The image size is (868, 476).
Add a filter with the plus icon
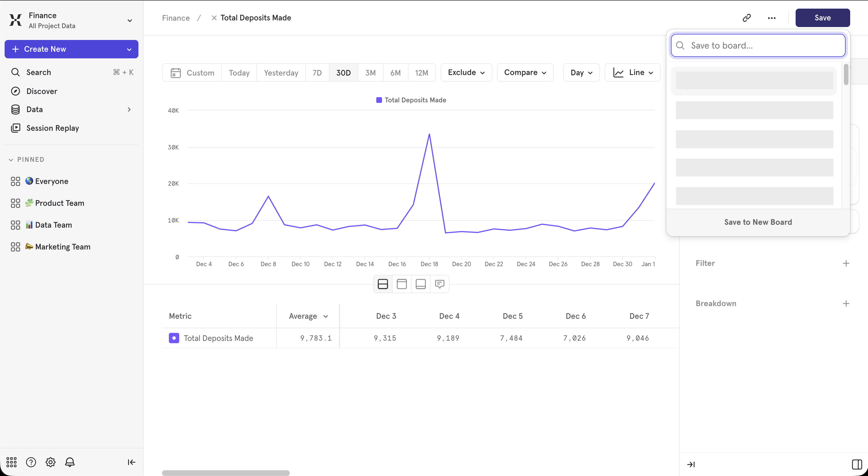click(x=846, y=263)
